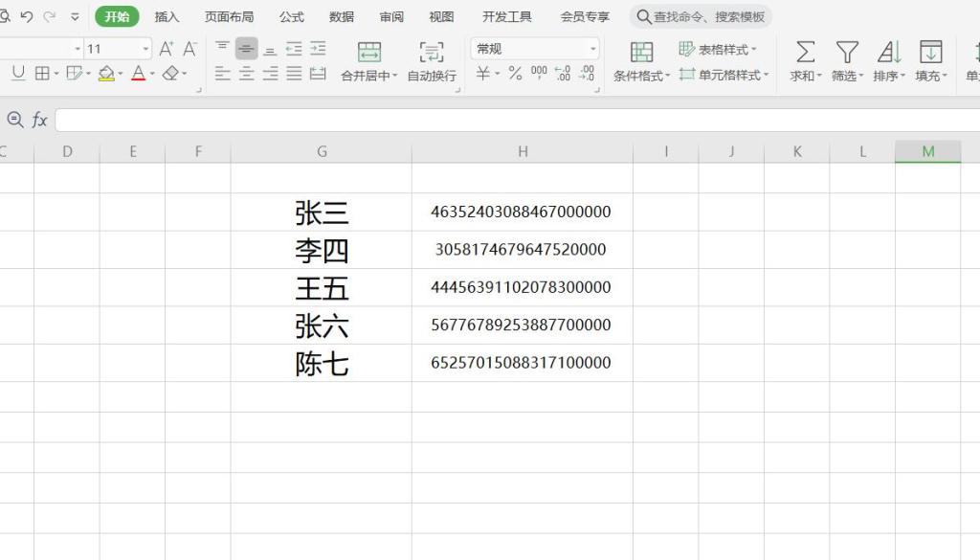980x560 pixels.
Task: Click the Sort icon
Action: point(889,53)
